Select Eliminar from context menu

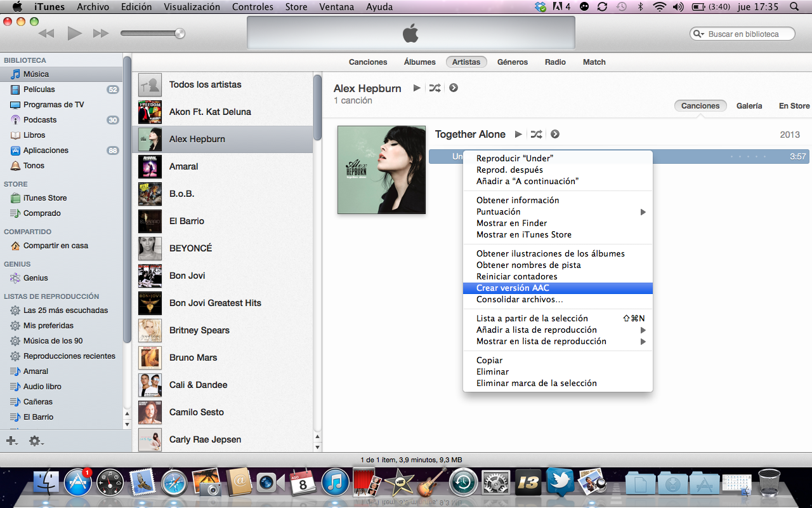coord(558,372)
